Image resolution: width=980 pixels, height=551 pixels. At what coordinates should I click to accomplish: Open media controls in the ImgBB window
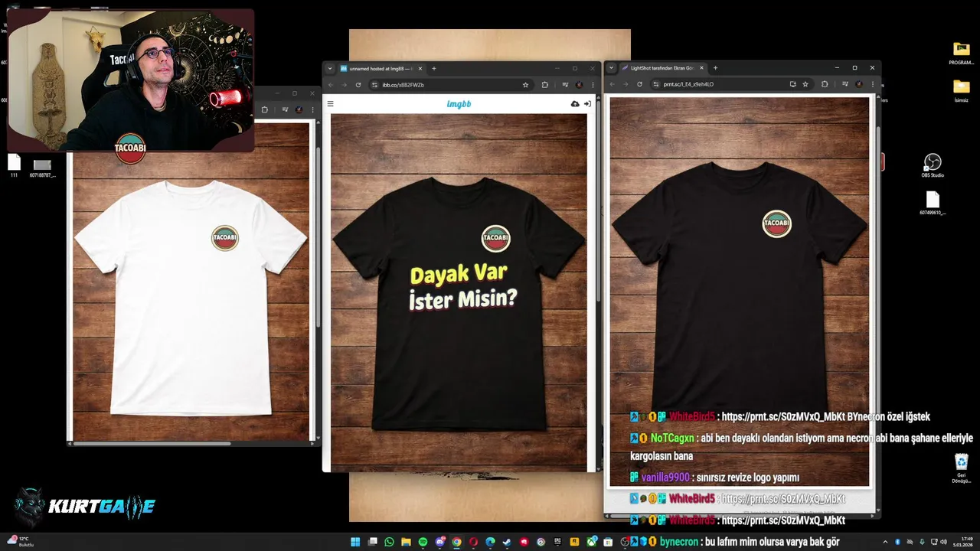tap(565, 85)
